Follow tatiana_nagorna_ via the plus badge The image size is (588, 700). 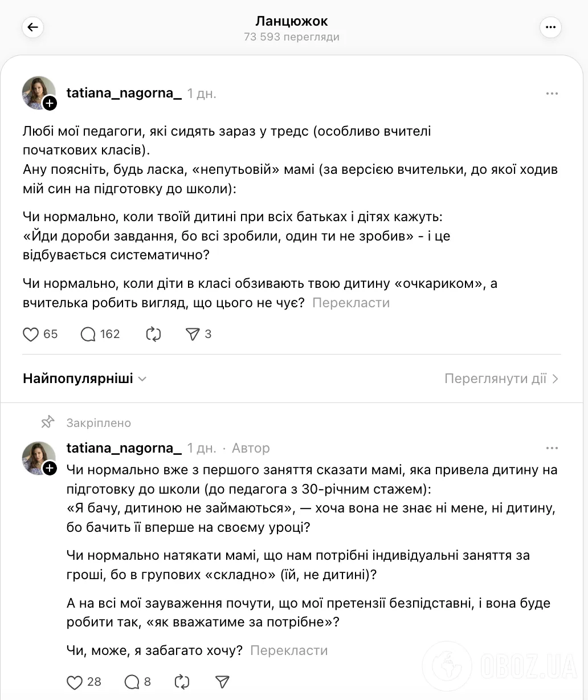tap(50, 103)
